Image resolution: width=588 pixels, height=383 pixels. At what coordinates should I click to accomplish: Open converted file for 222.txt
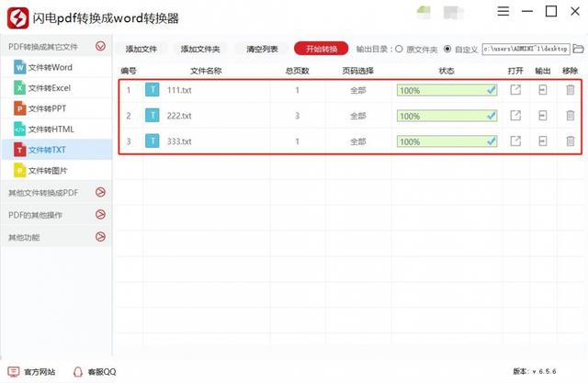click(515, 116)
